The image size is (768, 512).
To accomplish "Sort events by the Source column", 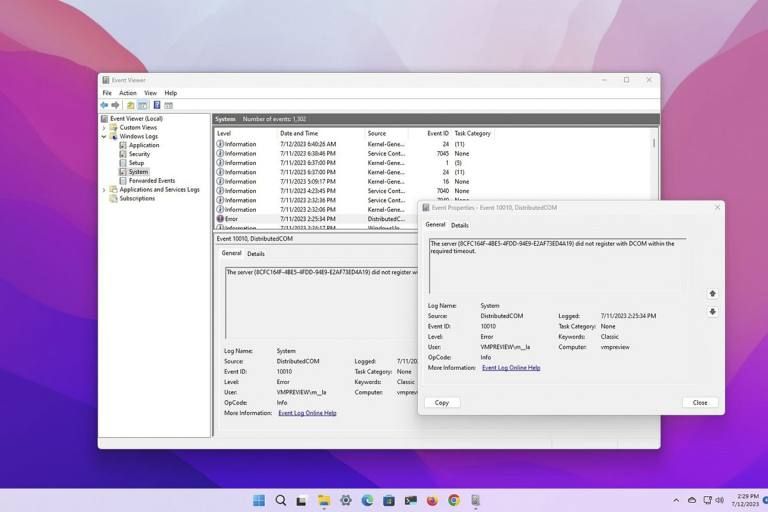I will 377,133.
